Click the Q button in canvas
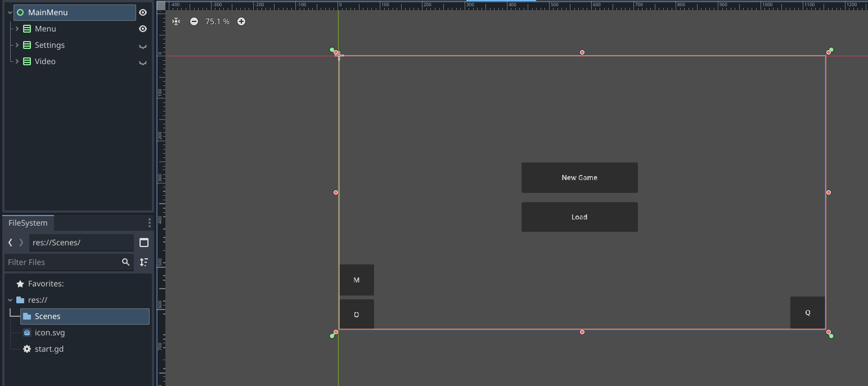The width and height of the screenshot is (868, 386). point(808,313)
